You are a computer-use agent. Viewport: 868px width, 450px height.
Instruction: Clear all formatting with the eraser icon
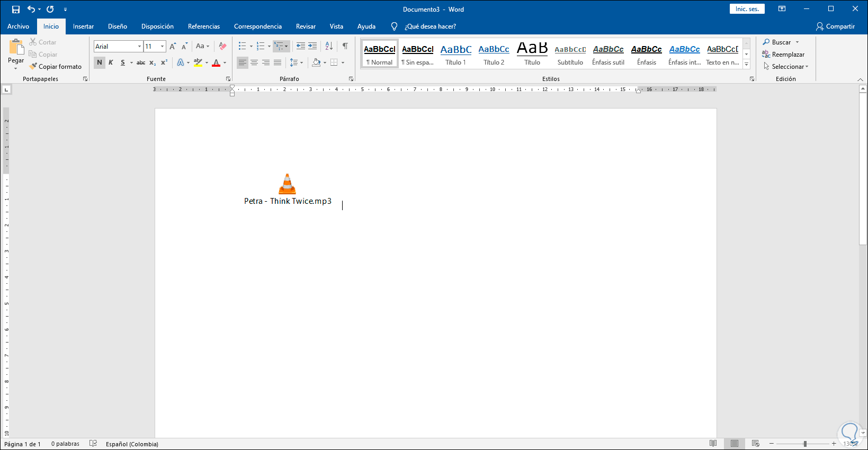[222, 47]
